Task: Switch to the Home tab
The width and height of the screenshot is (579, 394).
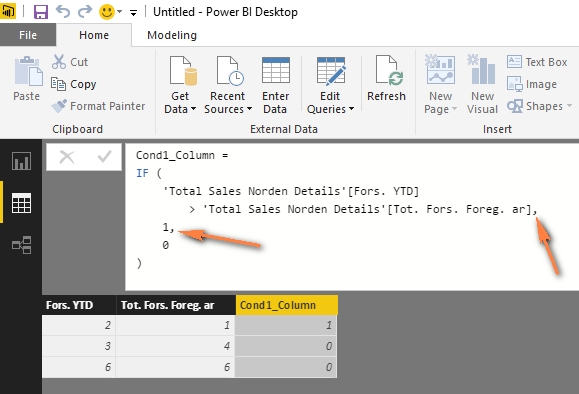Action: click(94, 35)
